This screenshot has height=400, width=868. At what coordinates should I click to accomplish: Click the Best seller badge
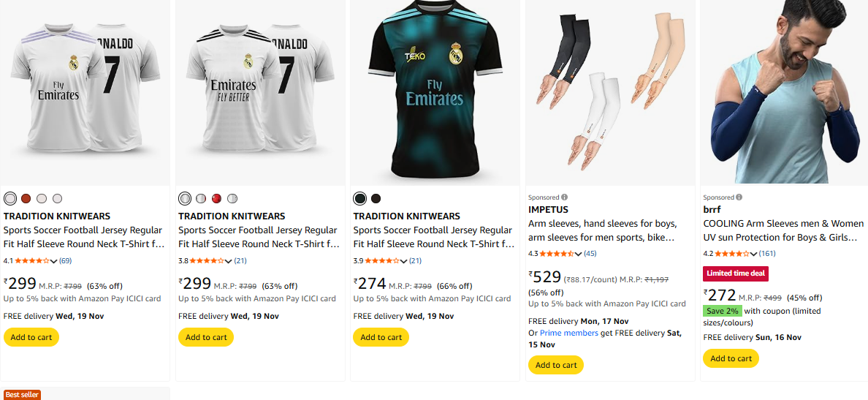tap(21, 395)
